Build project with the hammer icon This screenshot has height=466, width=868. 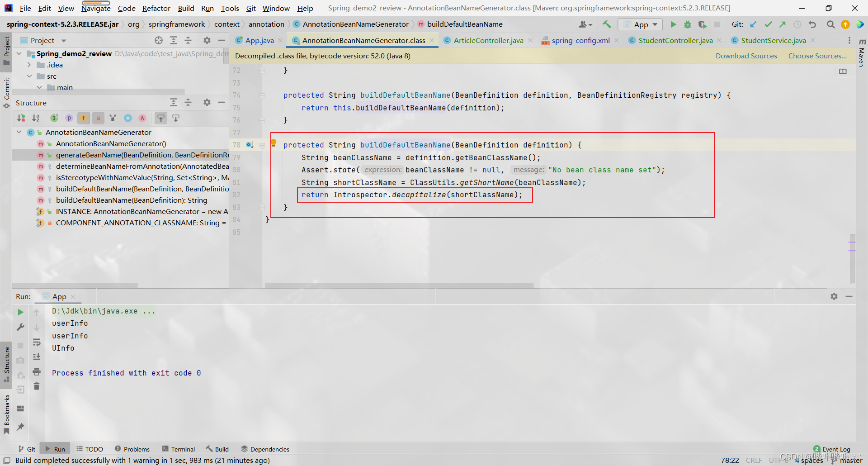607,24
